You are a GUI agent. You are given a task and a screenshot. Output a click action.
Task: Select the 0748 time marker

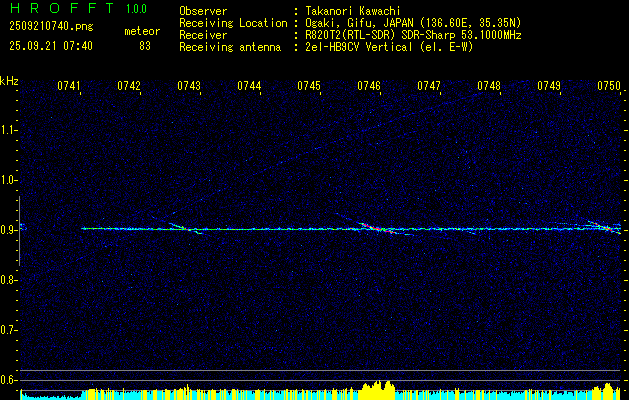[x=489, y=87]
